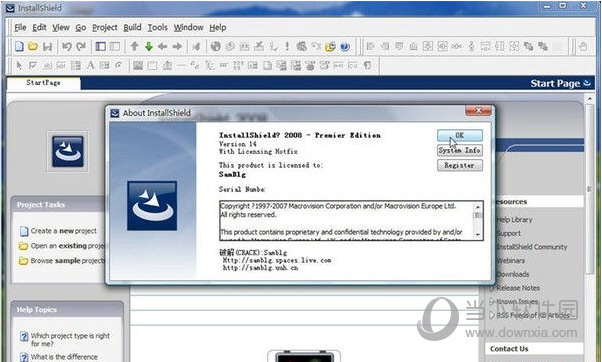Click the samblg.uuh.cn URL text
The width and height of the screenshot is (602, 362).
(x=260, y=268)
